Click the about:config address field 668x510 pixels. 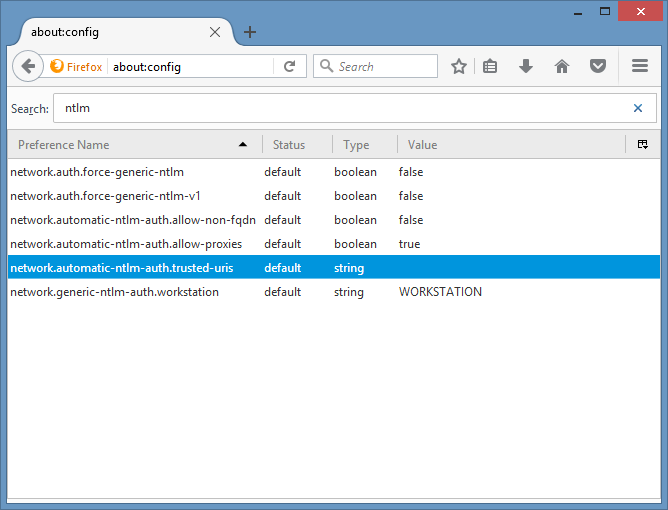(192, 66)
